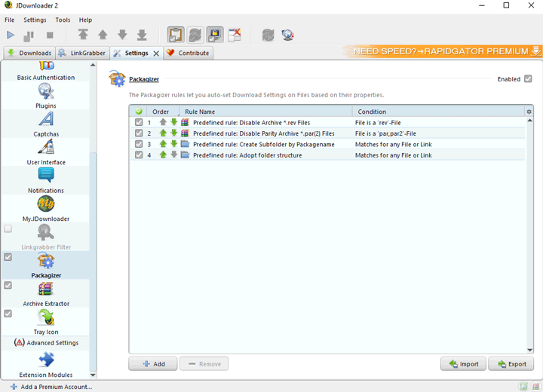The width and height of the screenshot is (543, 392).
Task: Open the Tools menu
Action: click(63, 20)
